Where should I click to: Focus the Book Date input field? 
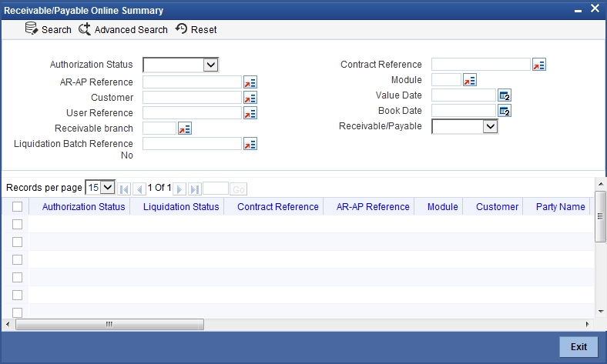pyautogui.click(x=464, y=111)
